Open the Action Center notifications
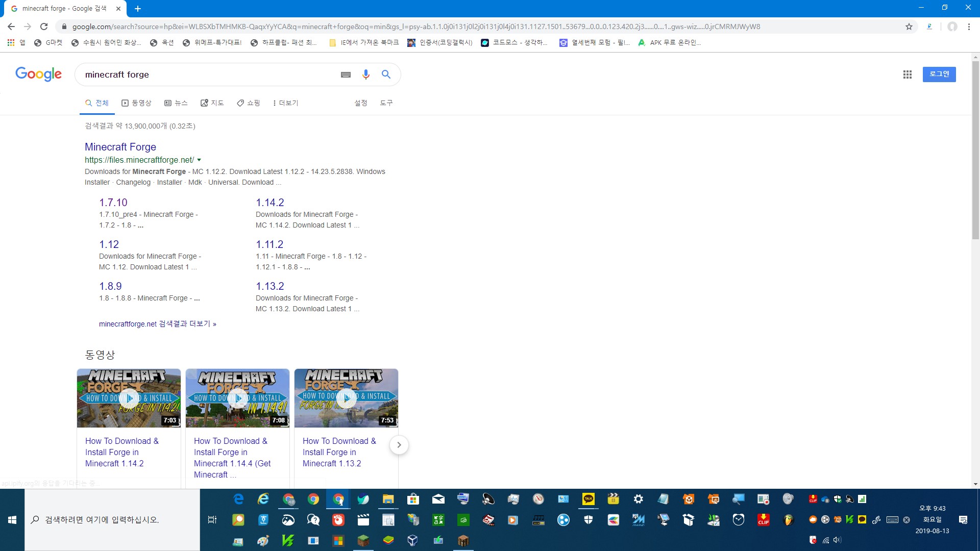The width and height of the screenshot is (980, 551). pos(963,520)
